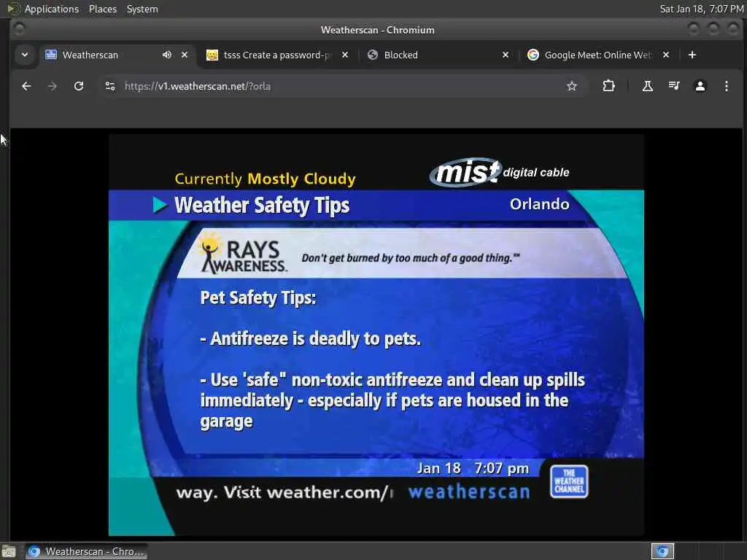Click the 'Don't get burned' slogan text
The width and height of the screenshot is (747, 560).
pos(411,258)
